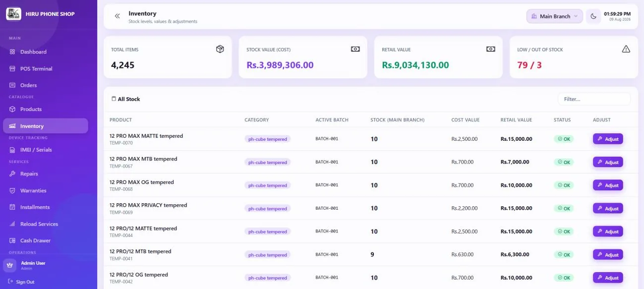Click the Admin User crown avatar

[x=10, y=265]
